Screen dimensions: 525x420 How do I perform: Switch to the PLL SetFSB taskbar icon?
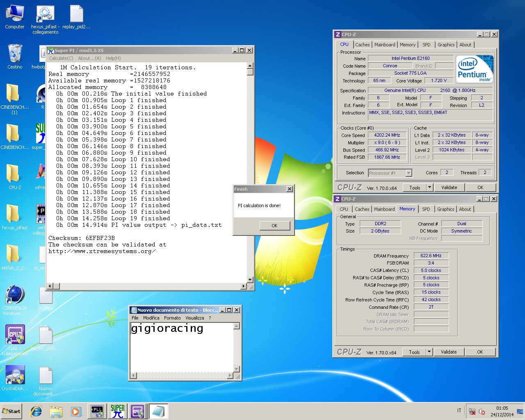pos(98,411)
